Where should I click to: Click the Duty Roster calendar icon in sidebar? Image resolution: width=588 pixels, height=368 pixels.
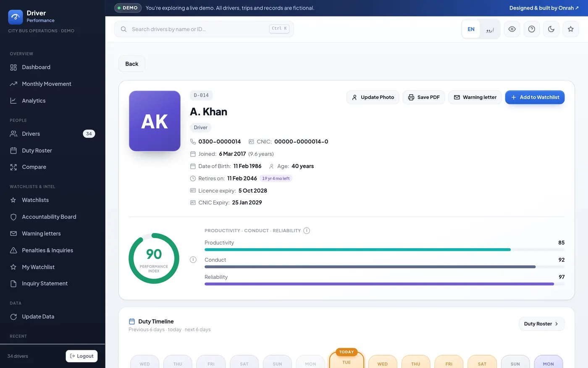pos(13,151)
